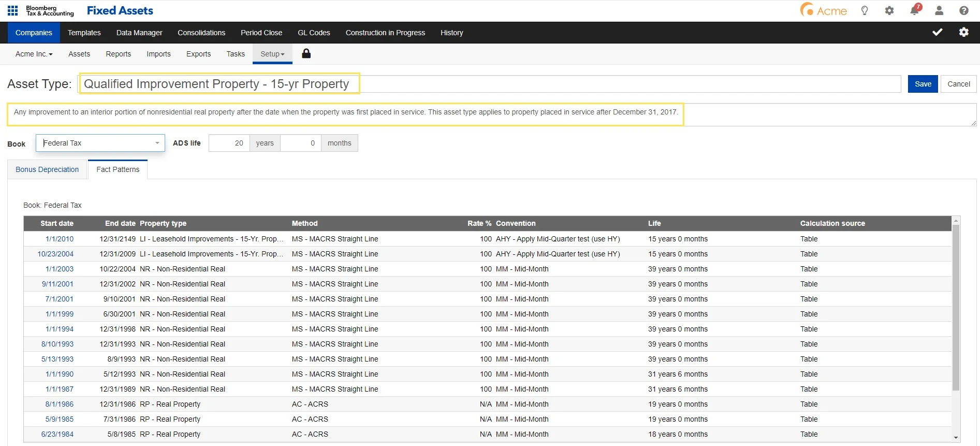Open the 8/10/1993 start date link
The height and width of the screenshot is (446, 980).
point(57,344)
